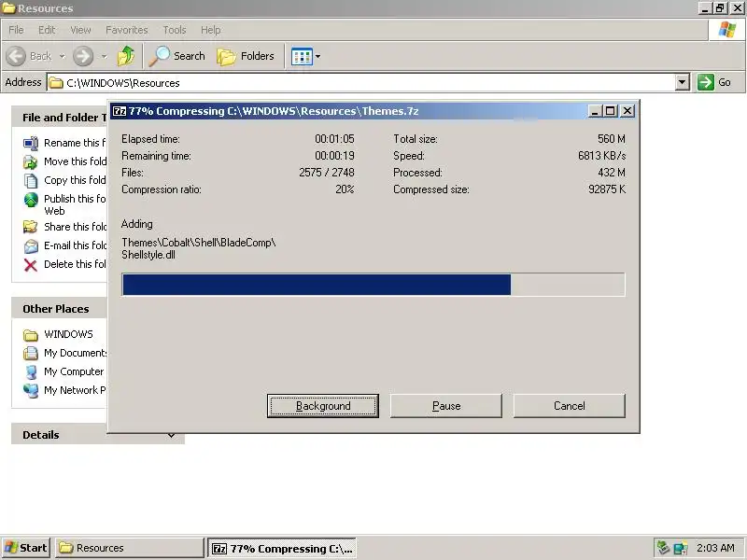Open the My Computer link text
The width and height of the screenshot is (747, 560).
74,371
